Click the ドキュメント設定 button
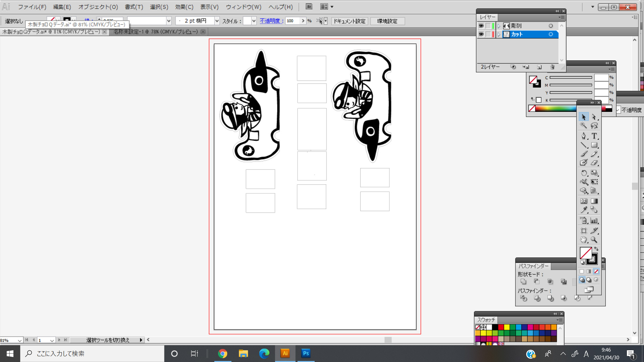644x362 pixels. tap(350, 21)
